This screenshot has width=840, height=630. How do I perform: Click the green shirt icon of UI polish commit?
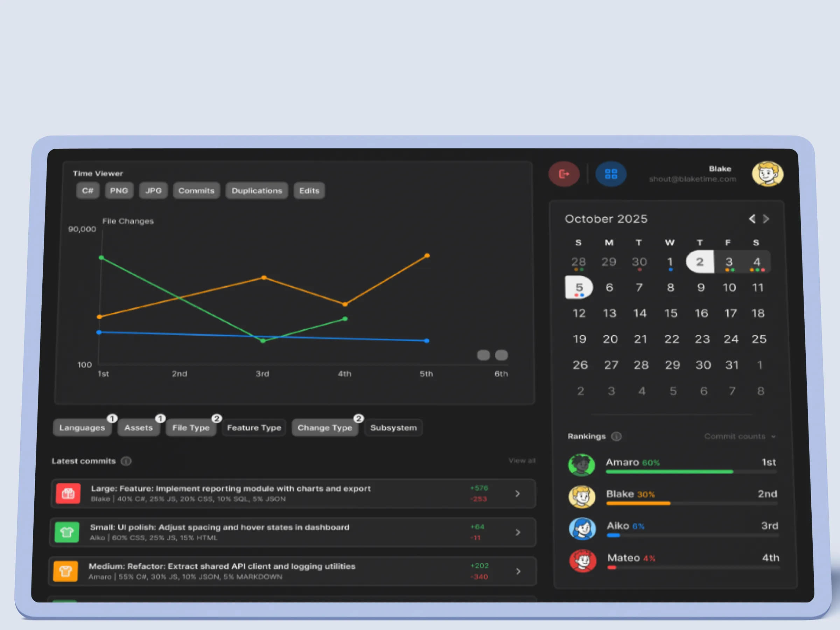[67, 532]
